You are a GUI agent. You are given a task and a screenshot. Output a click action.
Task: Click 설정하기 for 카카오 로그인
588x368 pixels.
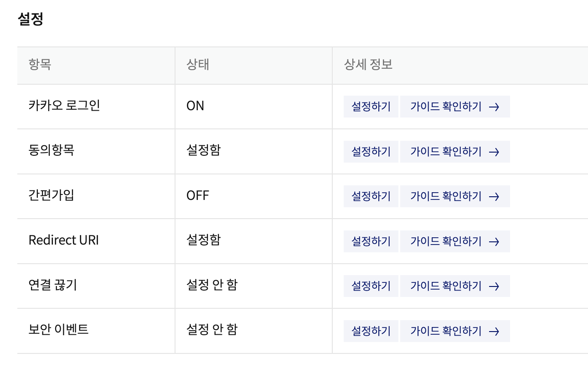pos(371,107)
